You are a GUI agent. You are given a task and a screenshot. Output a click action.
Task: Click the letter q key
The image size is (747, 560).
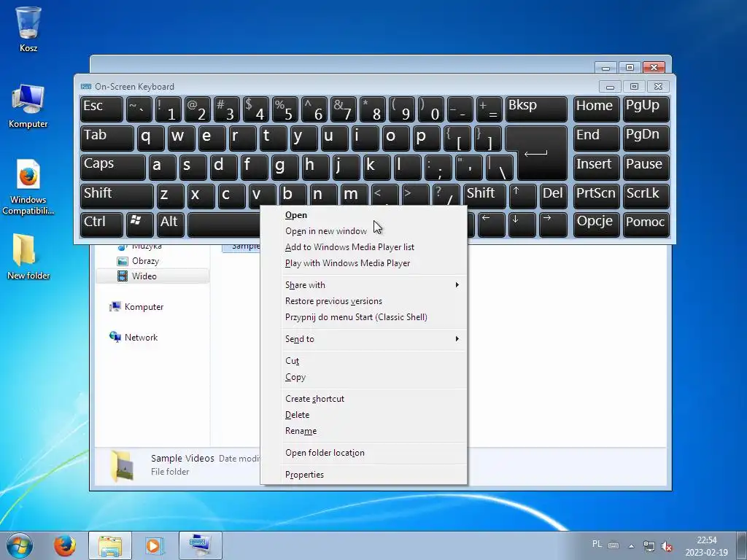pyautogui.click(x=150, y=138)
